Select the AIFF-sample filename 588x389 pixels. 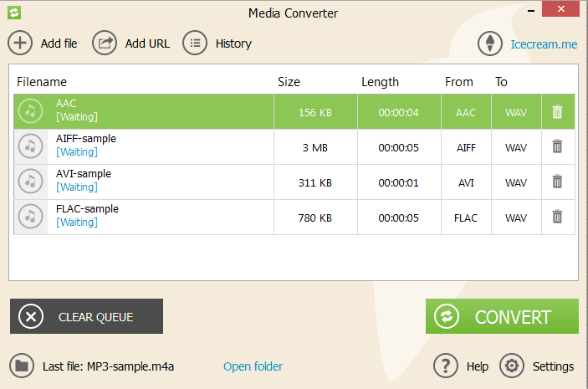pos(86,139)
